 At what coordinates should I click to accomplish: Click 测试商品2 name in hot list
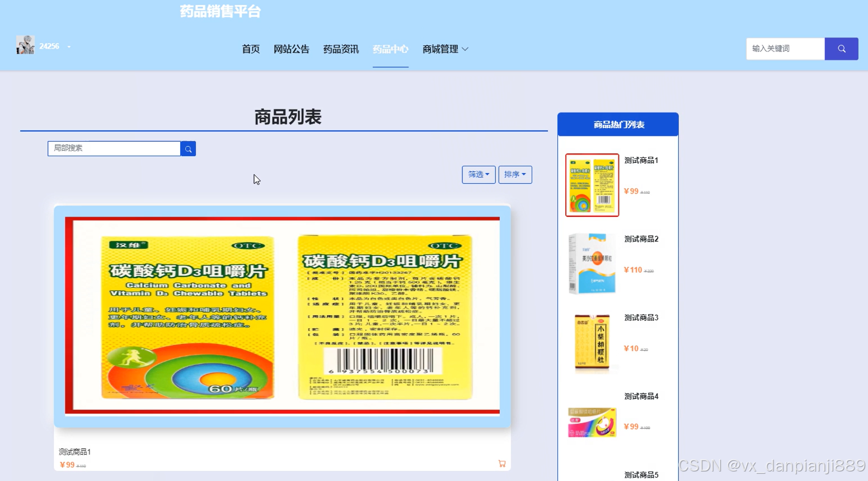click(641, 239)
